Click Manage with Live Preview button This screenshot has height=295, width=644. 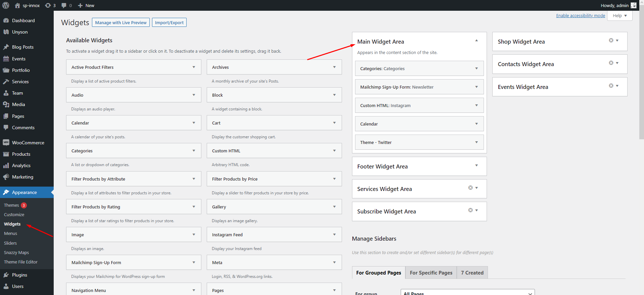click(121, 22)
